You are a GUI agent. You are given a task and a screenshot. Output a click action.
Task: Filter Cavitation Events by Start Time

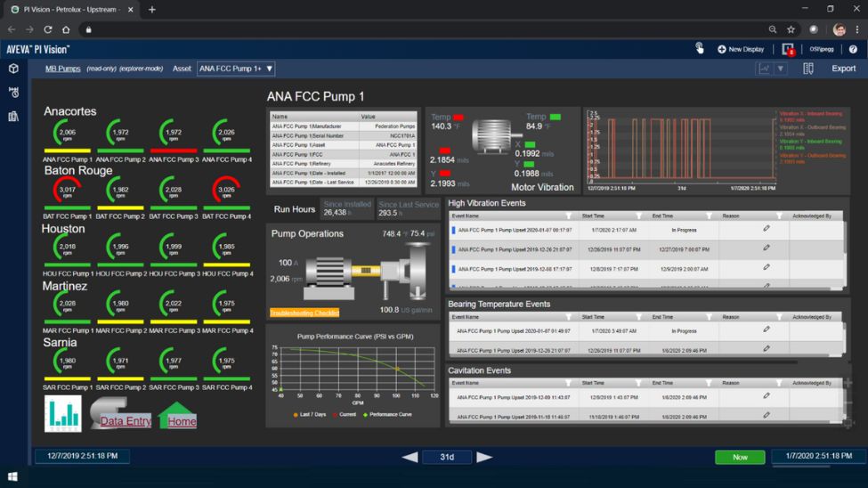coord(639,383)
